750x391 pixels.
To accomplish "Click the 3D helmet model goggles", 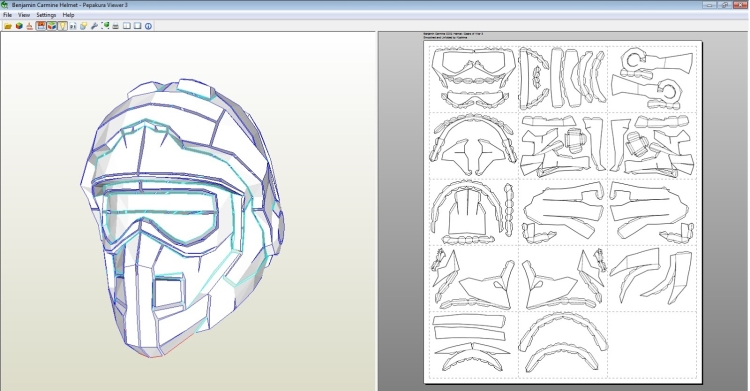I will [162, 216].
